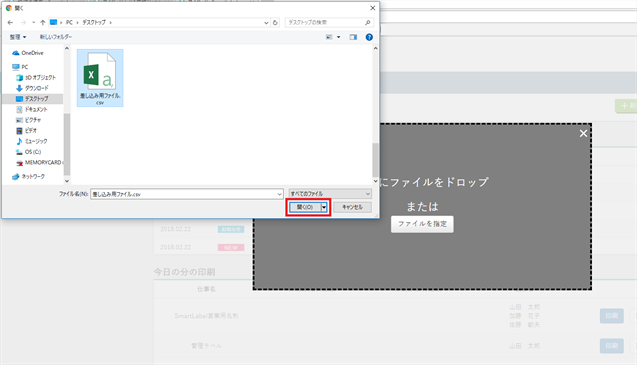This screenshot has height=365, width=637.
Task: Close the gray drop zone overlay
Action: coord(583,133)
